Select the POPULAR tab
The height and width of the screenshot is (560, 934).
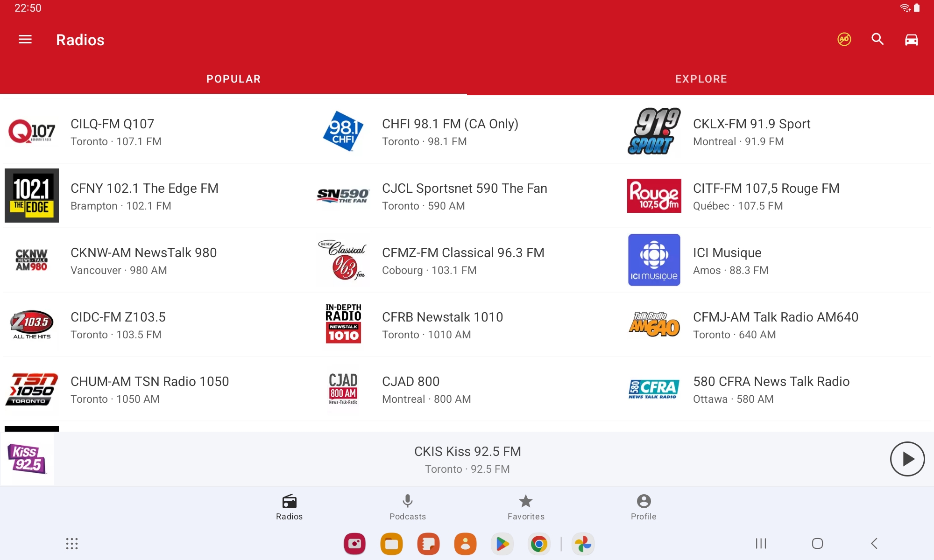(x=233, y=79)
